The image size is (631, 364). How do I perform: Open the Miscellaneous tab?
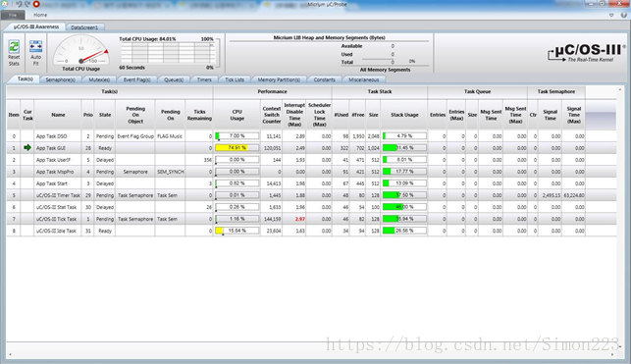[364, 79]
